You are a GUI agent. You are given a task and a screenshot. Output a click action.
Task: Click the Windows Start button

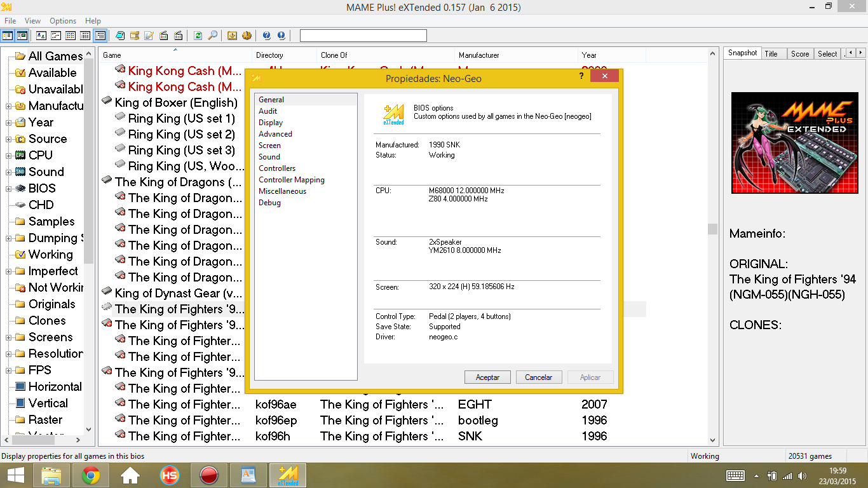click(x=16, y=475)
